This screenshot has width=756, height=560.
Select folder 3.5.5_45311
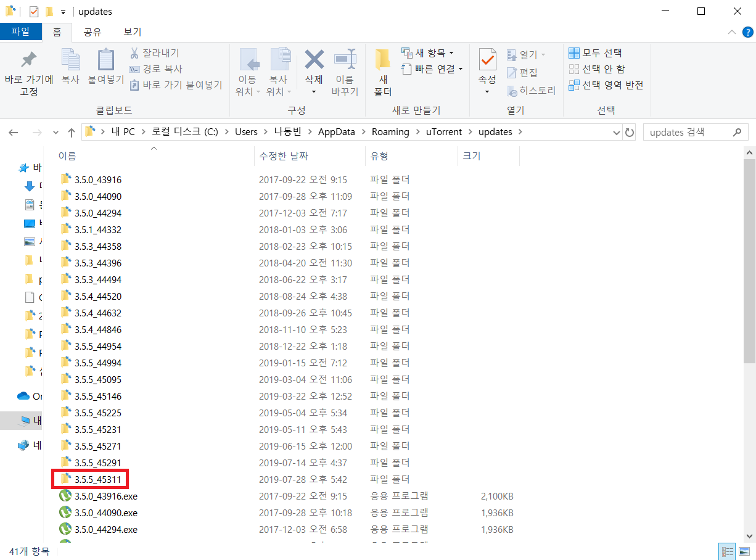pos(98,479)
